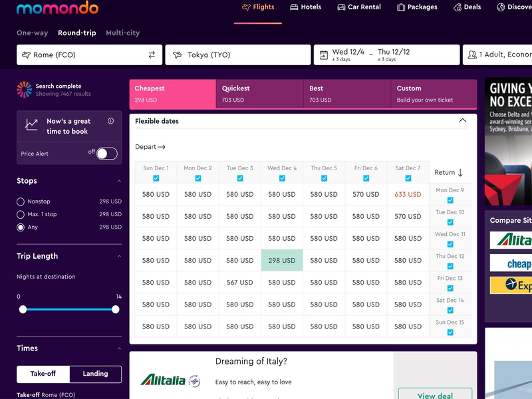
Task: Uncheck the Mon Dec 9 return checkbox
Action: point(450,200)
